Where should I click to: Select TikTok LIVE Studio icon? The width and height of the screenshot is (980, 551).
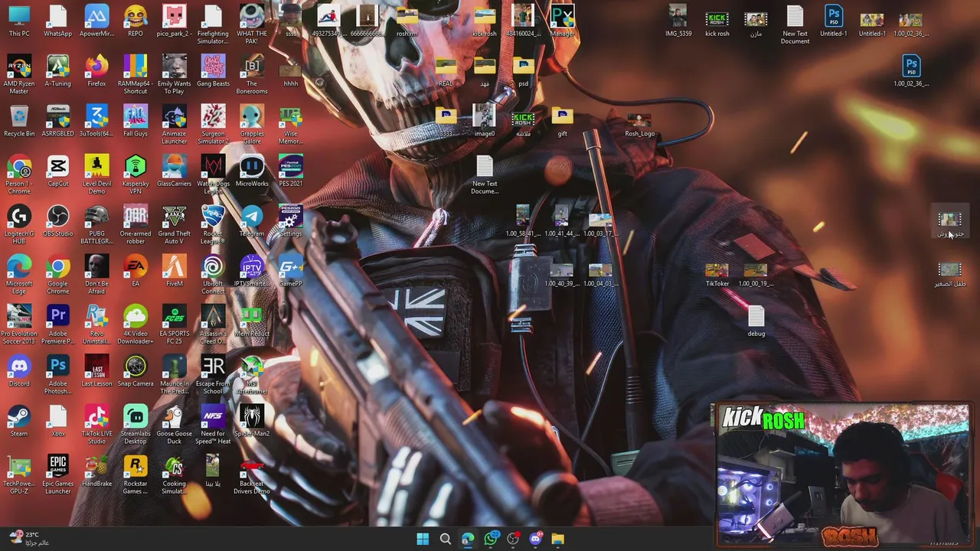[96, 424]
